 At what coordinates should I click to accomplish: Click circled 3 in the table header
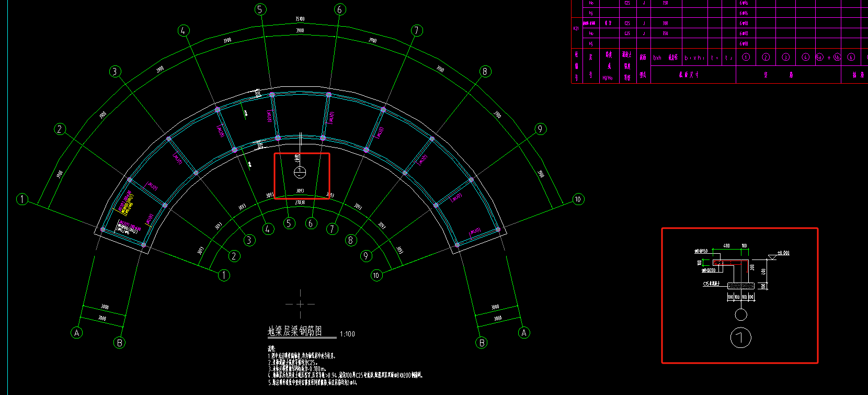pyautogui.click(x=786, y=57)
